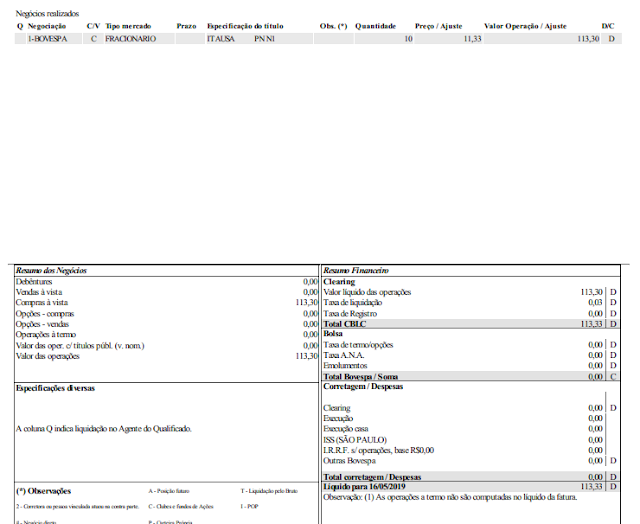Click the 'Execução casa' label

[x=346, y=429]
